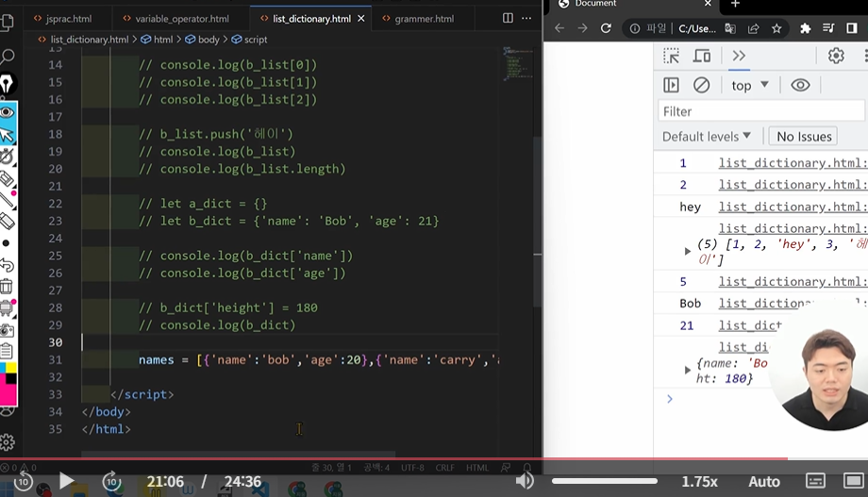
Task: Choose eraser tool in annotation toolbar
Action: (7, 222)
